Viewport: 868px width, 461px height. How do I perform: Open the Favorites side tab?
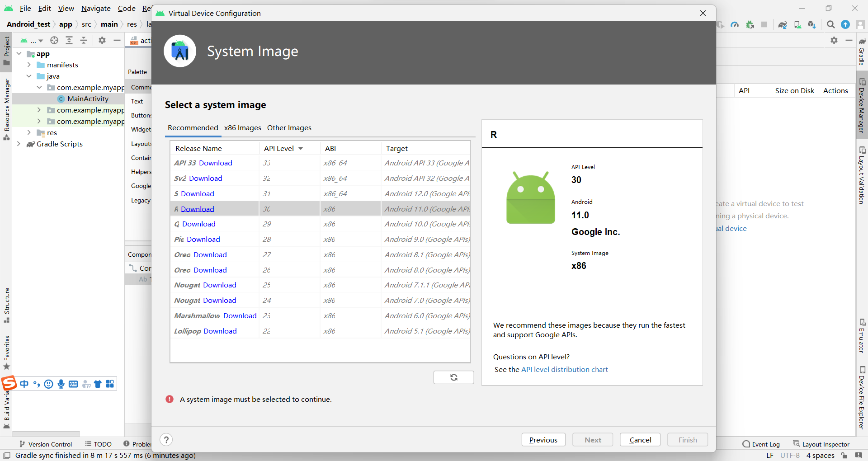(x=6, y=353)
